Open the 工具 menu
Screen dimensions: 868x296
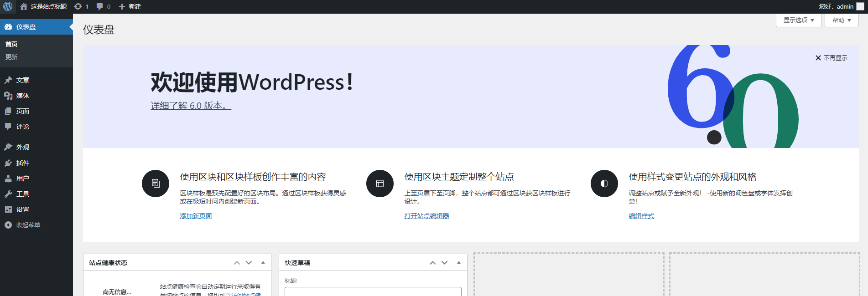click(x=36, y=194)
